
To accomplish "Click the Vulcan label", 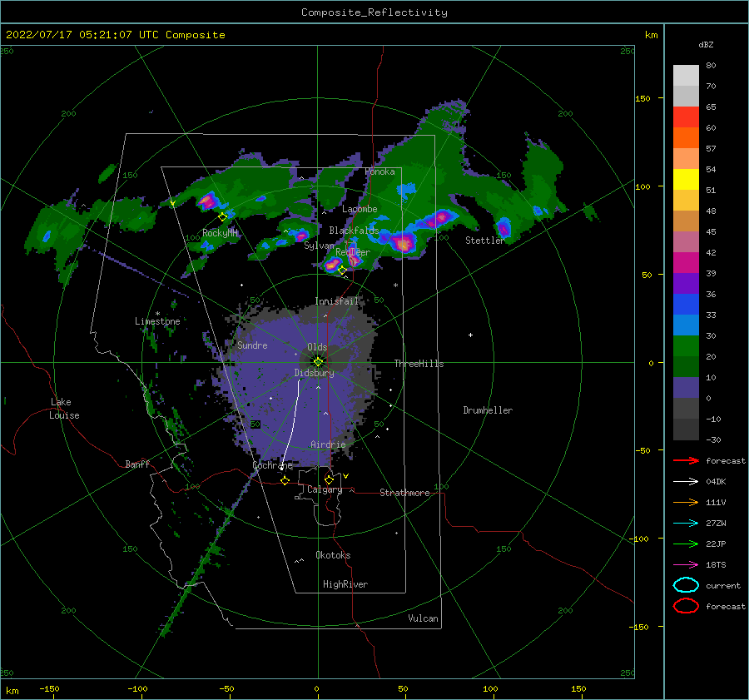I will [x=424, y=618].
